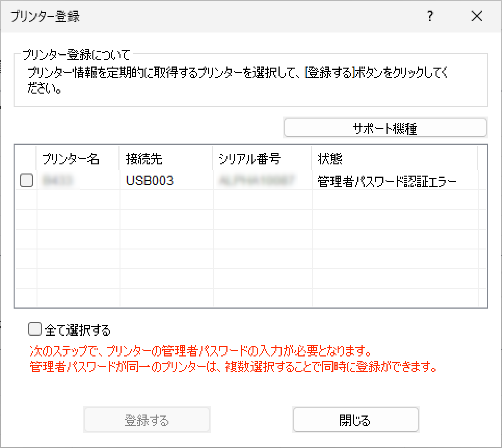Click the help question mark icon
This screenshot has height=448, width=502.
coord(430,16)
